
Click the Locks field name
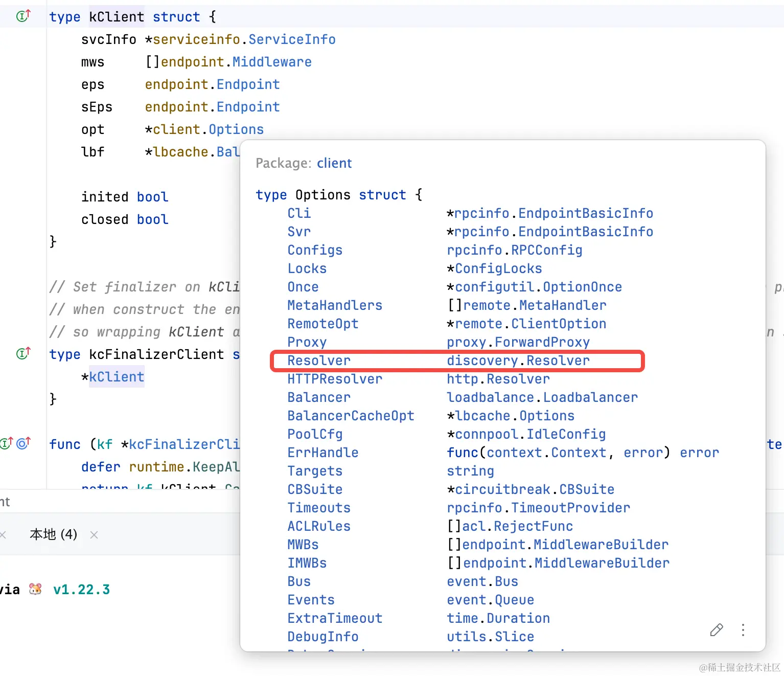coord(307,268)
